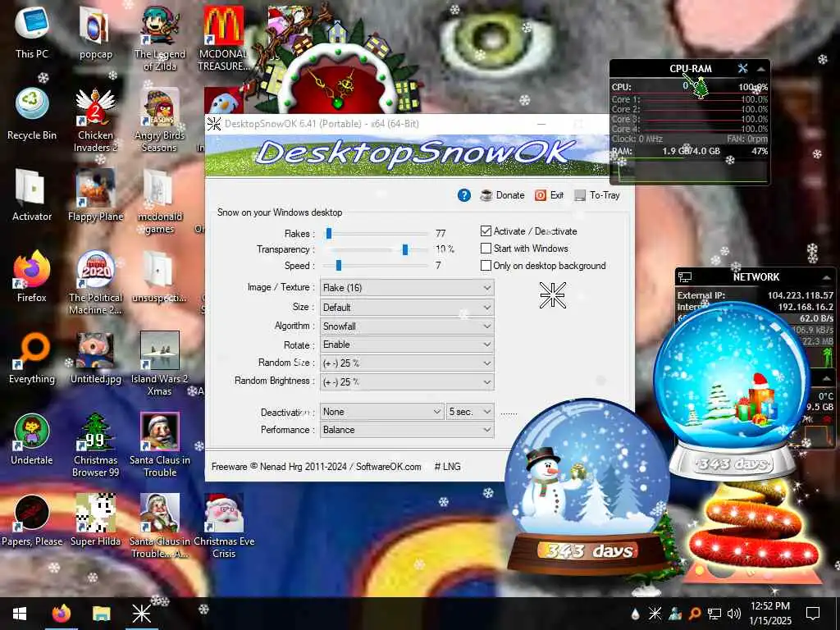
Task: Open the Algorithm Snowfall dropdown
Action: (x=407, y=326)
